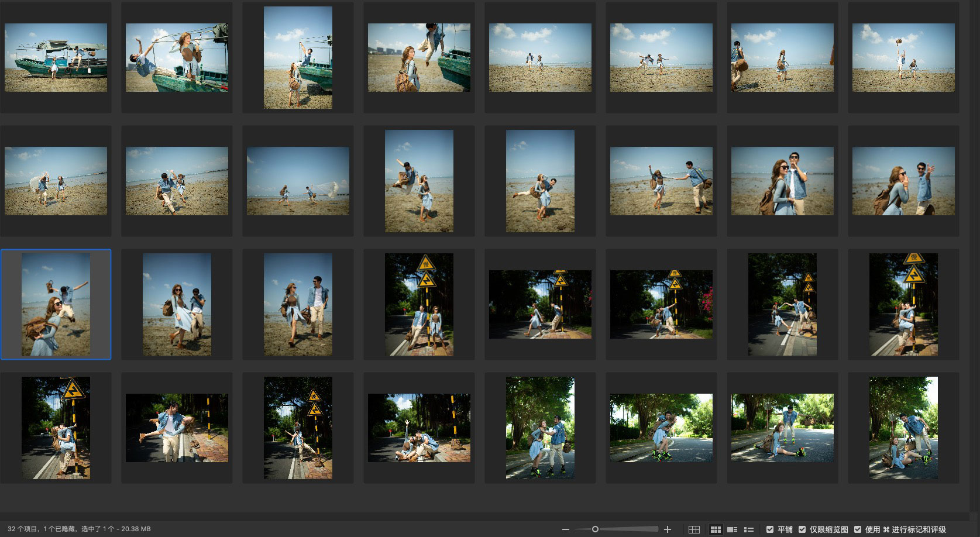The width and height of the screenshot is (980, 537).
Task: Select the couple sitting on road photo
Action: point(419,428)
